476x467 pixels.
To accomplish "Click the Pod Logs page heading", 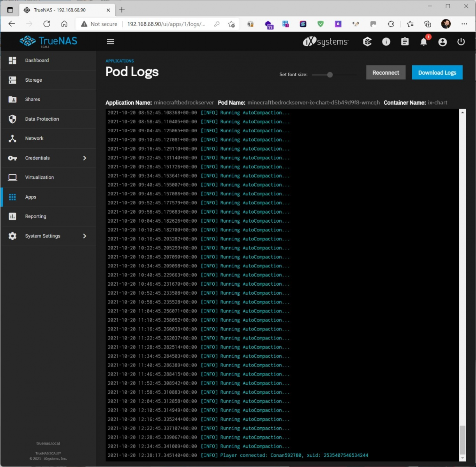I will coord(132,72).
